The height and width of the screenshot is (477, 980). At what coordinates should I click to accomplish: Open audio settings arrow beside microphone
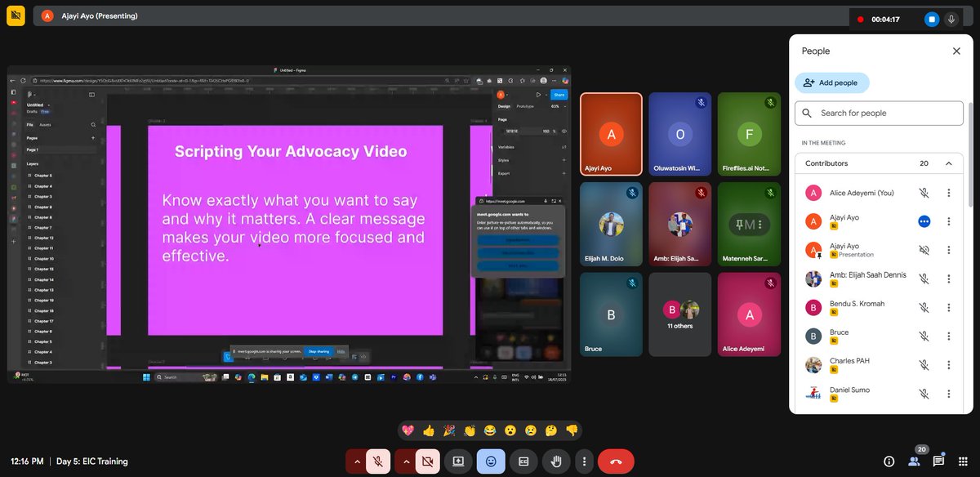[356, 461]
